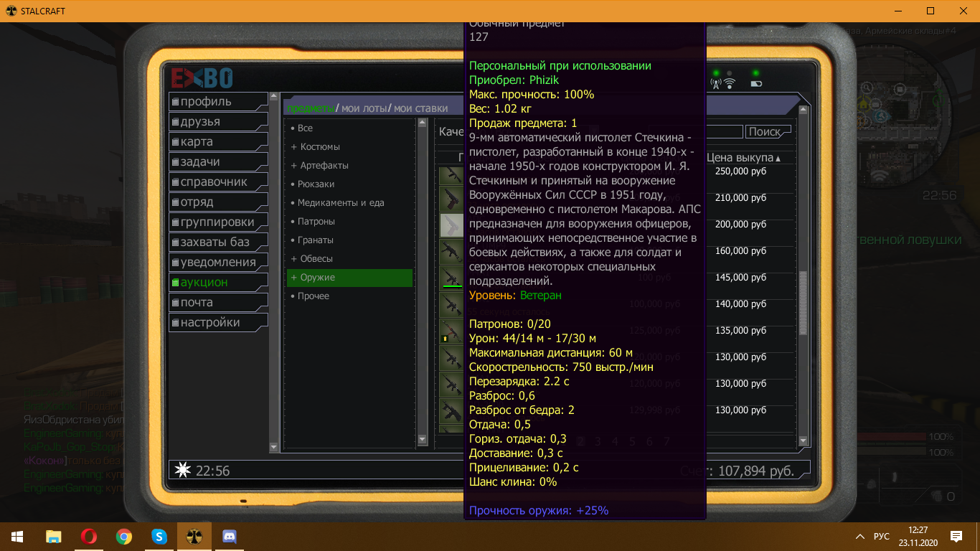Click the PDA battery indicator icon

coord(756,84)
